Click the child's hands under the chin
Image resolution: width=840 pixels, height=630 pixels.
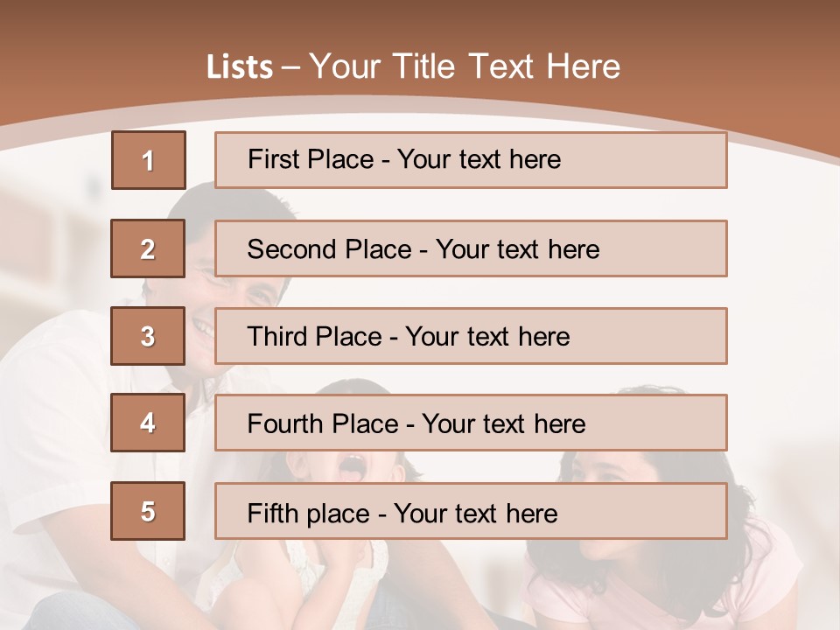[337, 569]
